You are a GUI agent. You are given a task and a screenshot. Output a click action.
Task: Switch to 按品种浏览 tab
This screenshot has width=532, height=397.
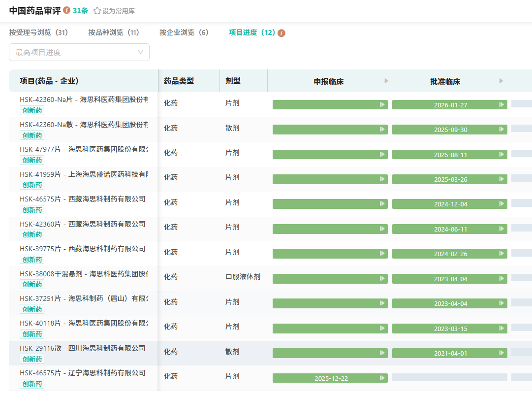tap(114, 33)
